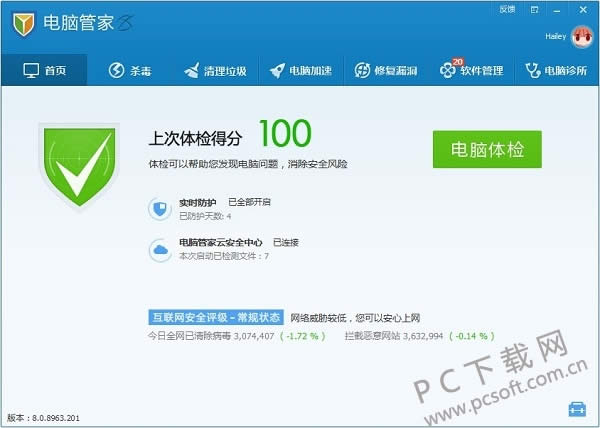Click the score 100 number

pos(285,133)
